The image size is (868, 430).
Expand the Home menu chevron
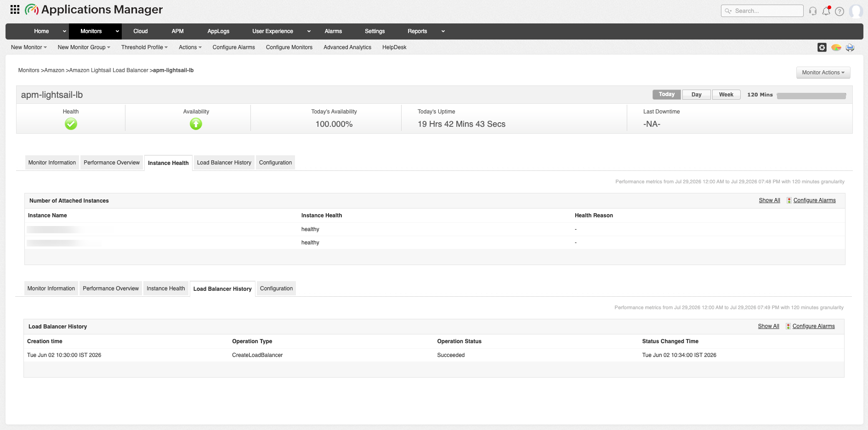(64, 31)
